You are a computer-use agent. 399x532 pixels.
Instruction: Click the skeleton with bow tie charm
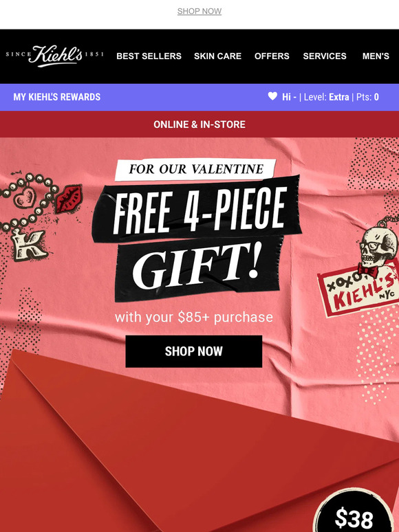point(377,252)
